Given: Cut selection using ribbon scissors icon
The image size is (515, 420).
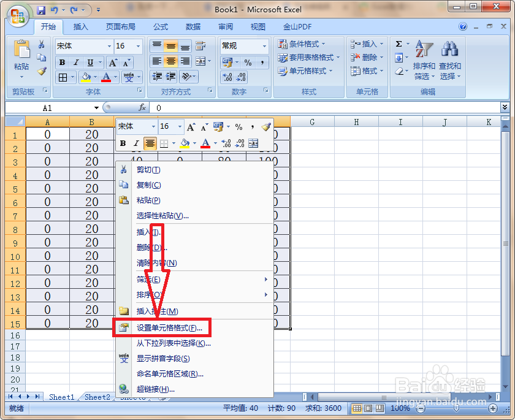Looking at the screenshot, I should pos(42,44).
